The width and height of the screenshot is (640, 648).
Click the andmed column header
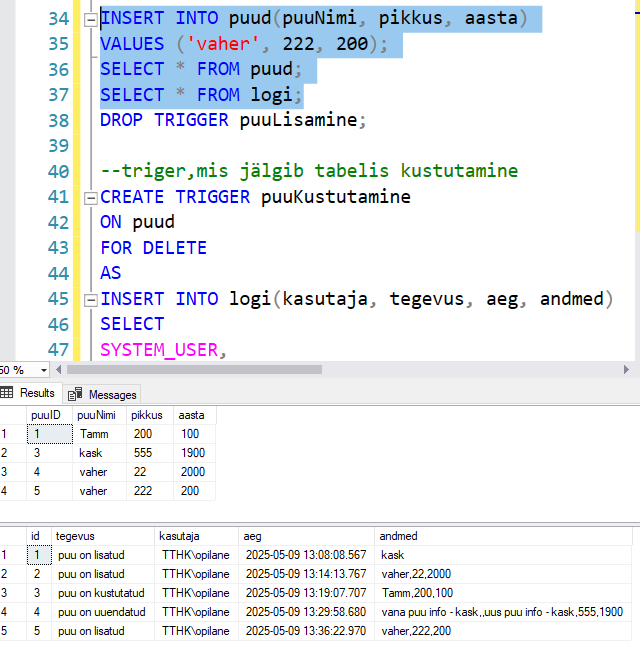[397, 535]
